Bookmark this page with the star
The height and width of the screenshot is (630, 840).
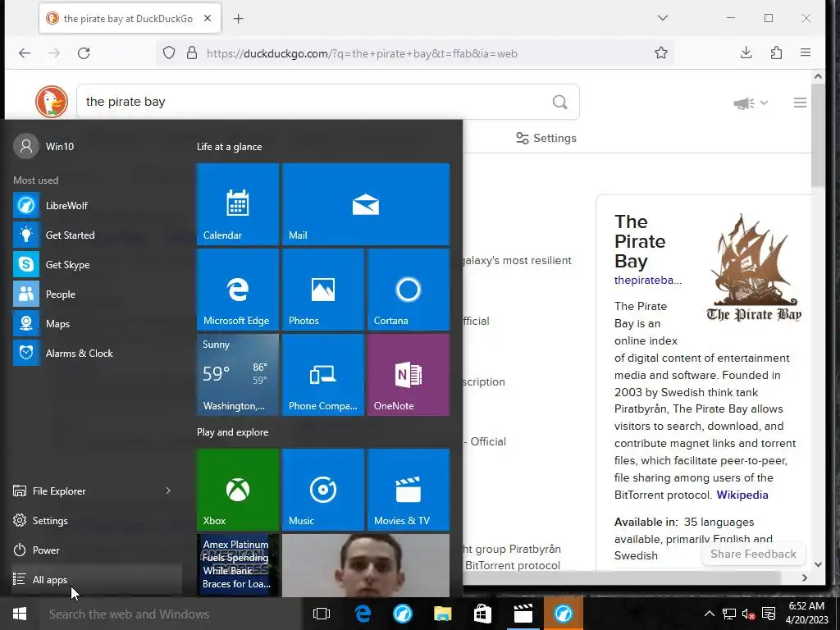(660, 52)
